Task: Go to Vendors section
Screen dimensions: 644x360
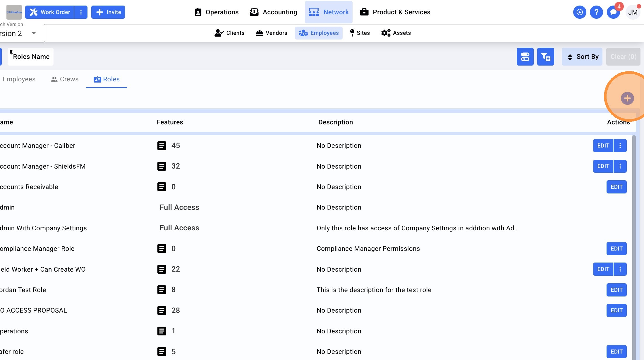Action: pos(271,33)
